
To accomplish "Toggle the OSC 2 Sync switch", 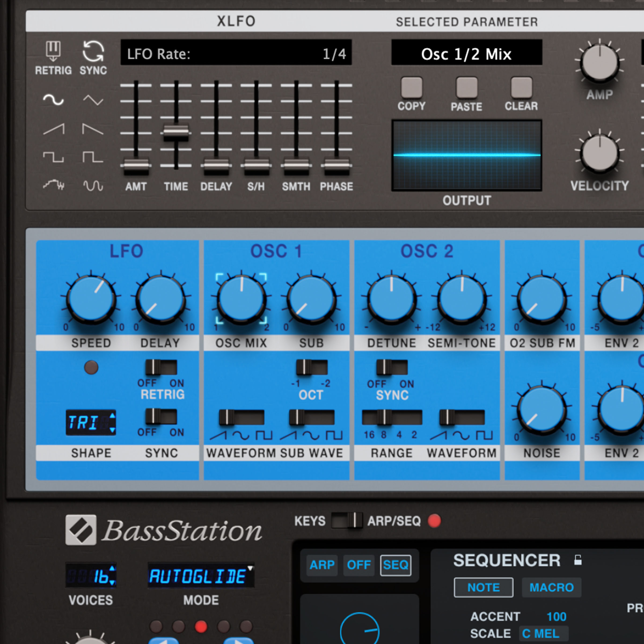I will (392, 367).
